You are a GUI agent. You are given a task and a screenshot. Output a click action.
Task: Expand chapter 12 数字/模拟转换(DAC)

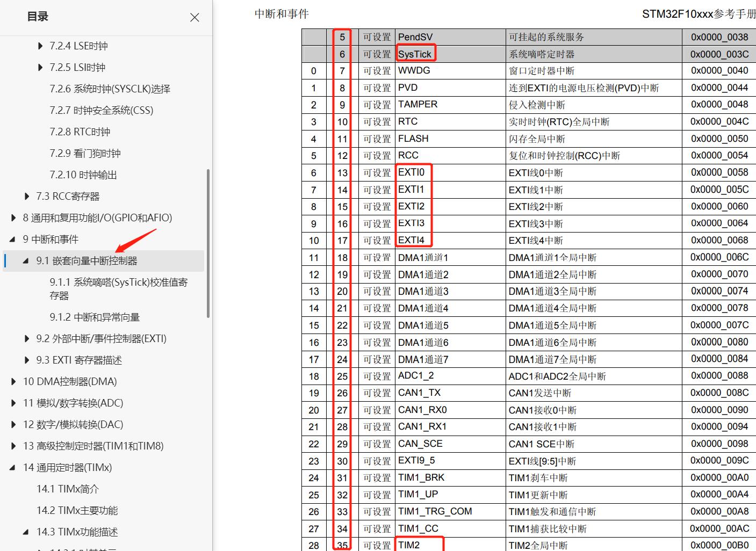tap(13, 425)
